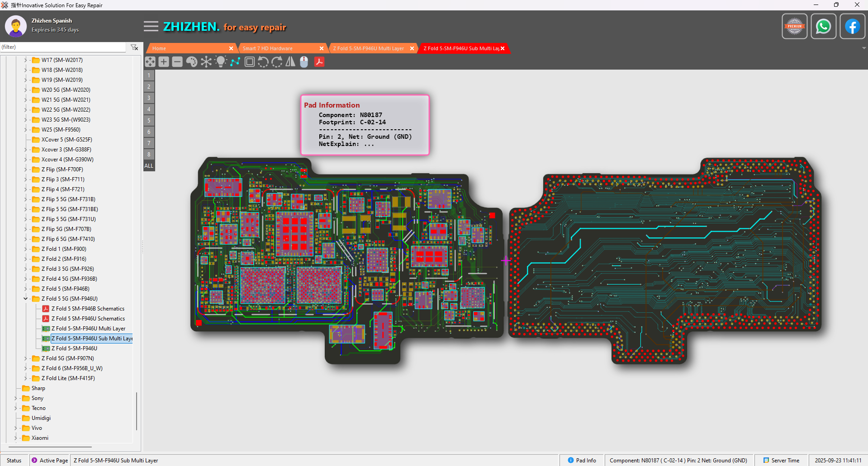Screen dimensions: 868x466
Task: Expand the W17 (SM-W2017) folder
Action: tap(25, 60)
